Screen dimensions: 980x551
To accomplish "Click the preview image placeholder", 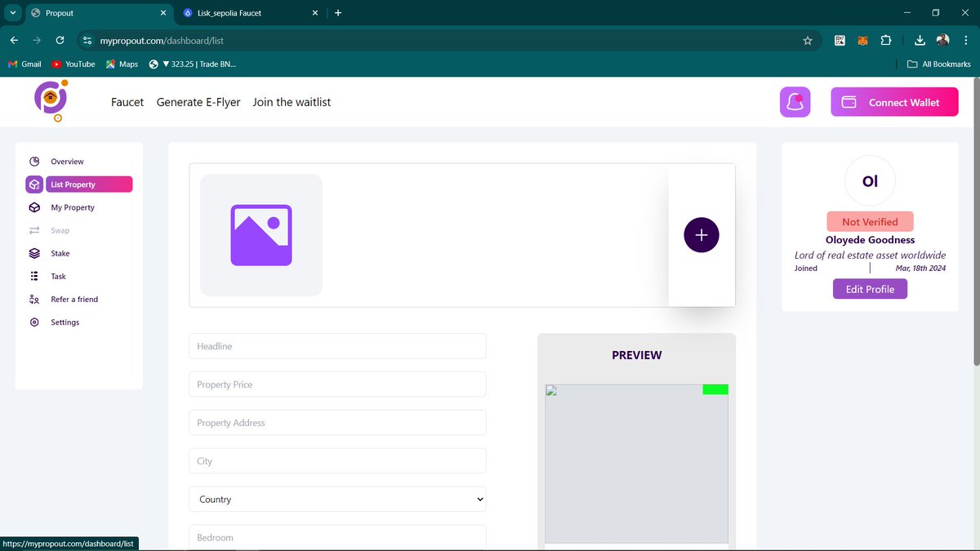I will tap(636, 464).
